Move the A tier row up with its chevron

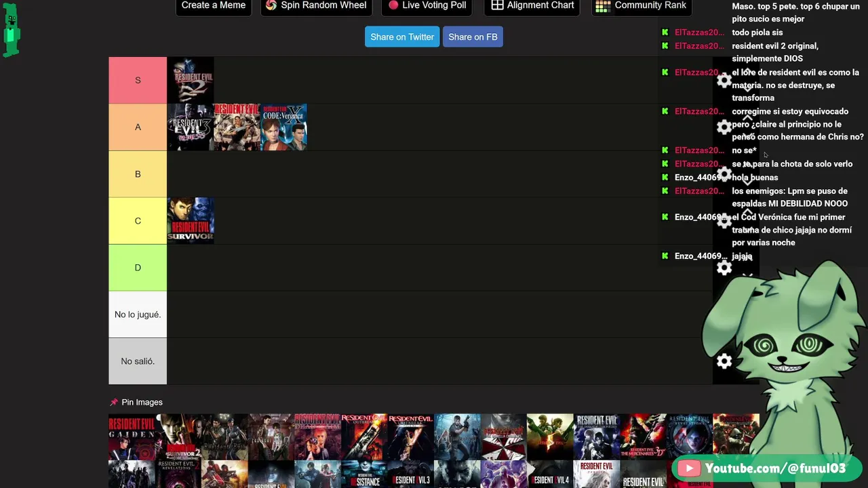coord(747,118)
